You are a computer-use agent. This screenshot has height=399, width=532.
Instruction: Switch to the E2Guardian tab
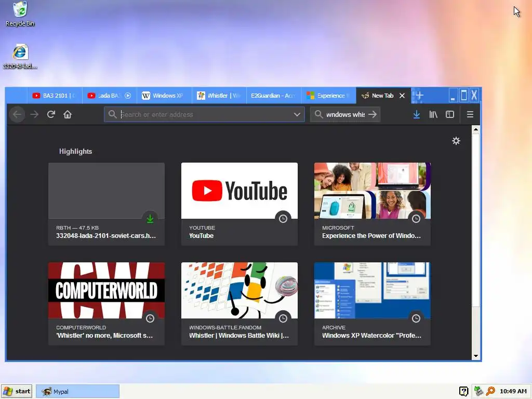pyautogui.click(x=274, y=96)
